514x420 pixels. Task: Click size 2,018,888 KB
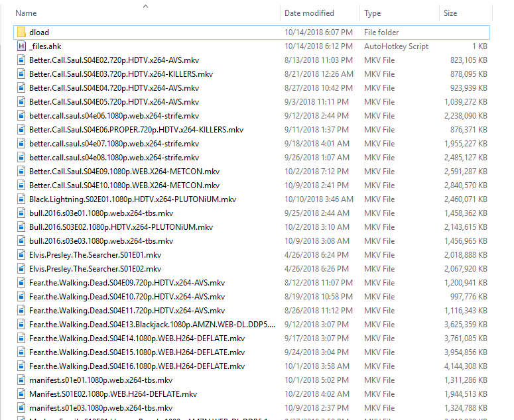466,255
